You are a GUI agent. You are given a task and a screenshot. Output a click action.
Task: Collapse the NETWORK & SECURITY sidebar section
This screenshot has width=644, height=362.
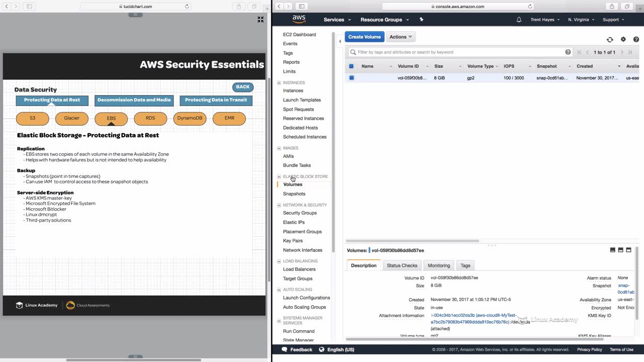click(279, 205)
